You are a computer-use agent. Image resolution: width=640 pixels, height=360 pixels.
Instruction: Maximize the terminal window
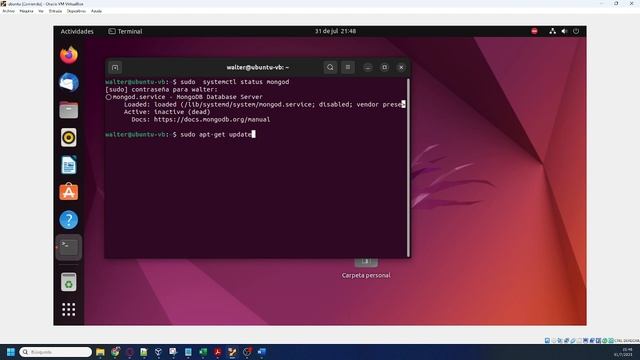click(384, 67)
